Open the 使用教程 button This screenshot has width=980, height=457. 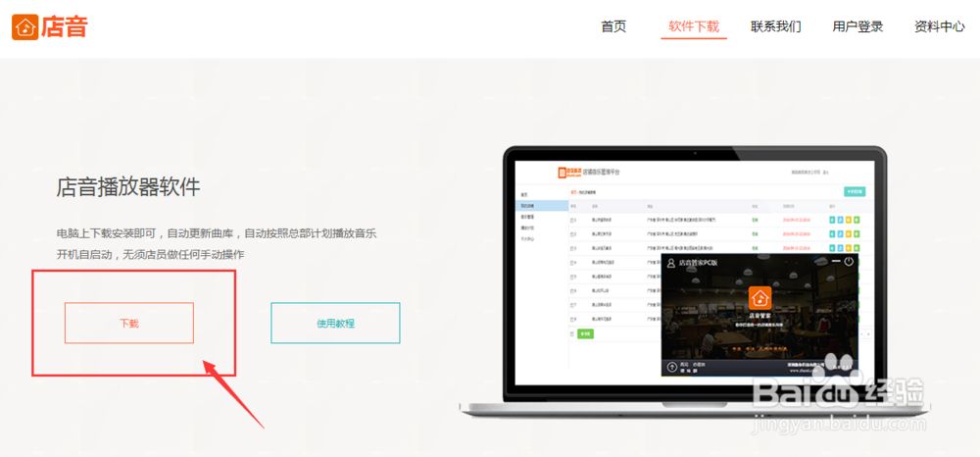335,324
